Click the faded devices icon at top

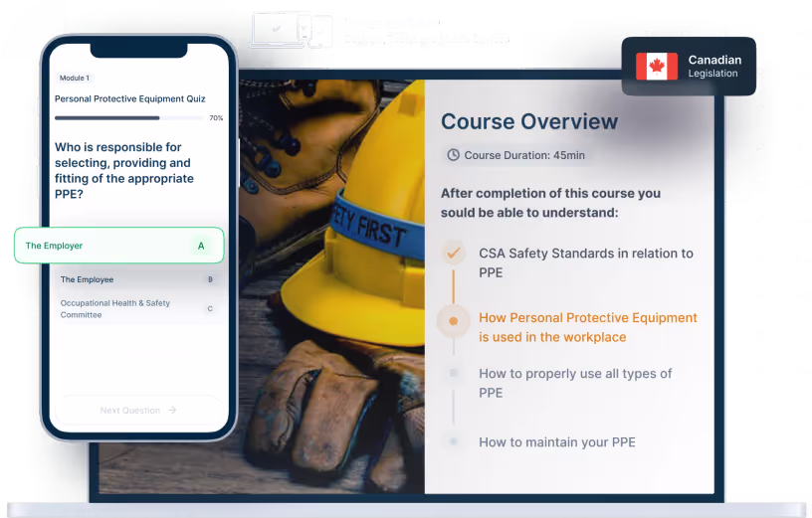click(291, 30)
